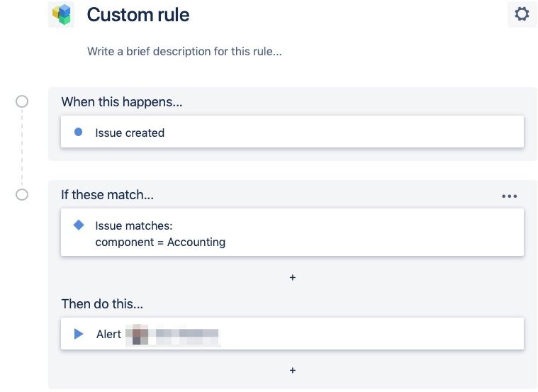Screen dimensions: 538x392
Task: Open the Alert action card
Action: click(292, 334)
